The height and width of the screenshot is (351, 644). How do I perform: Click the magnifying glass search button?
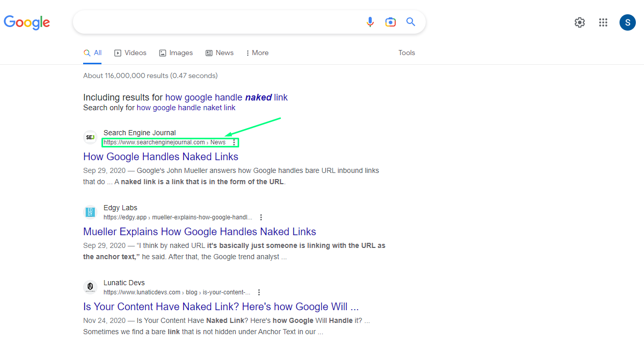[x=410, y=22]
